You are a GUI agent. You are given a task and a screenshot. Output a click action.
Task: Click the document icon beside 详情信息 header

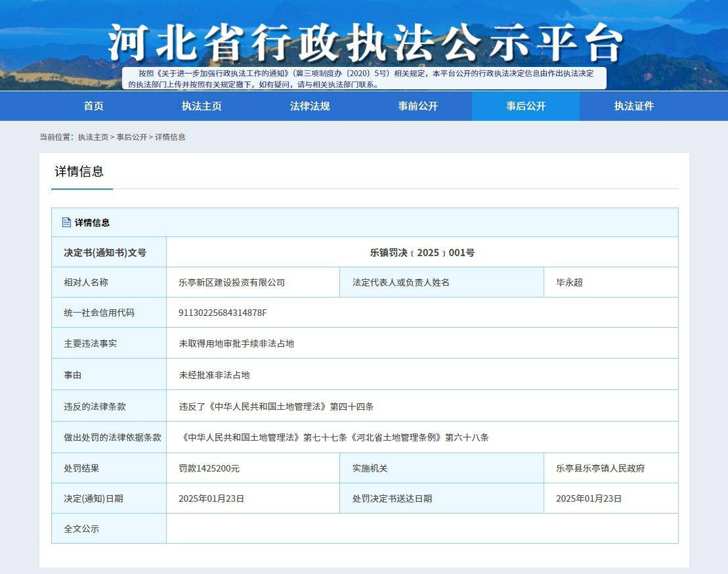click(66, 223)
